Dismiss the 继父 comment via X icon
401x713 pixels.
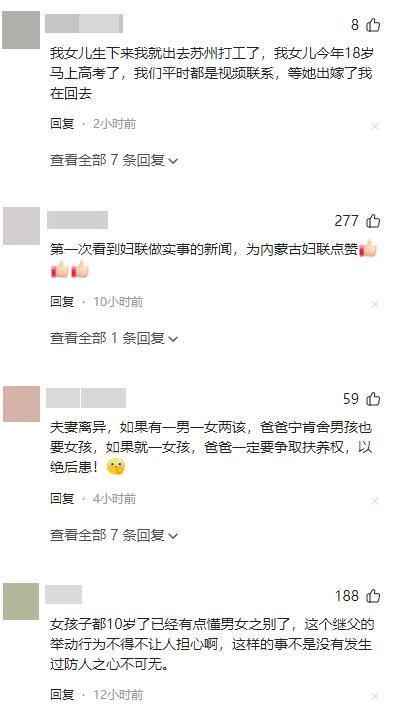pyautogui.click(x=375, y=696)
